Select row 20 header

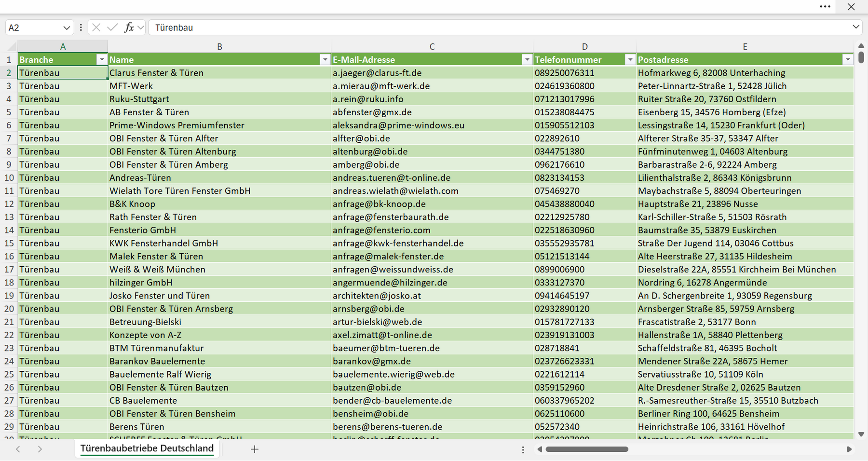(x=9, y=309)
